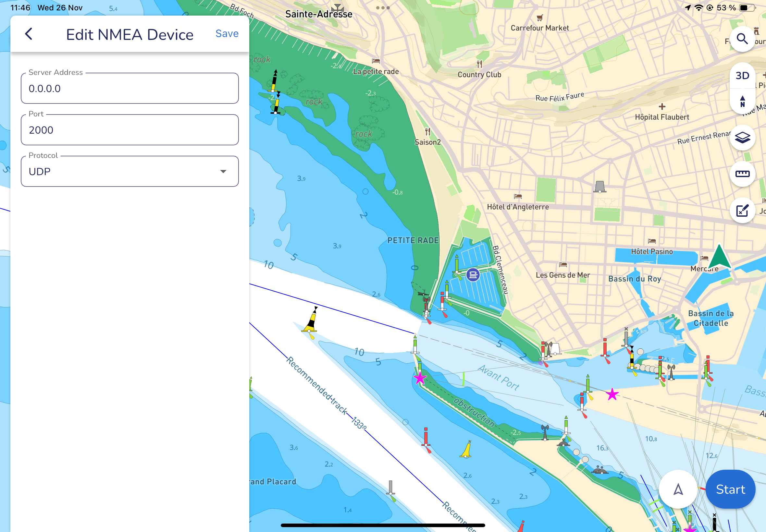Open three-dot multitasking menu at top
This screenshot has width=766, height=532.
point(383,8)
